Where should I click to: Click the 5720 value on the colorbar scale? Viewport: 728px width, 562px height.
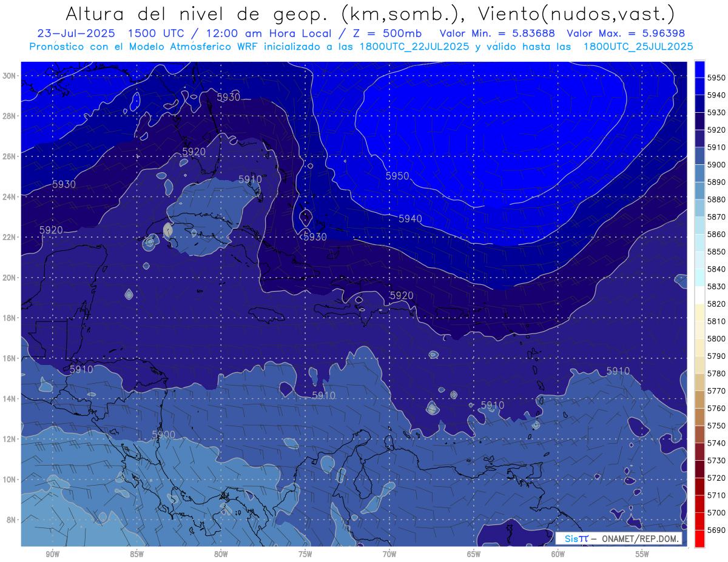click(x=716, y=478)
